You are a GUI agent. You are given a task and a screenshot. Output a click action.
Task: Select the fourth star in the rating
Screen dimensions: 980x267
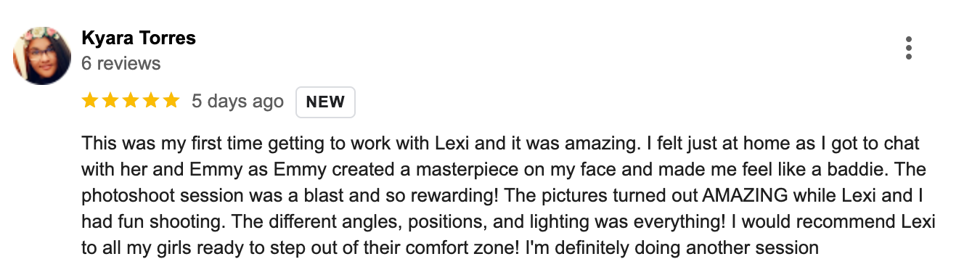(151, 101)
